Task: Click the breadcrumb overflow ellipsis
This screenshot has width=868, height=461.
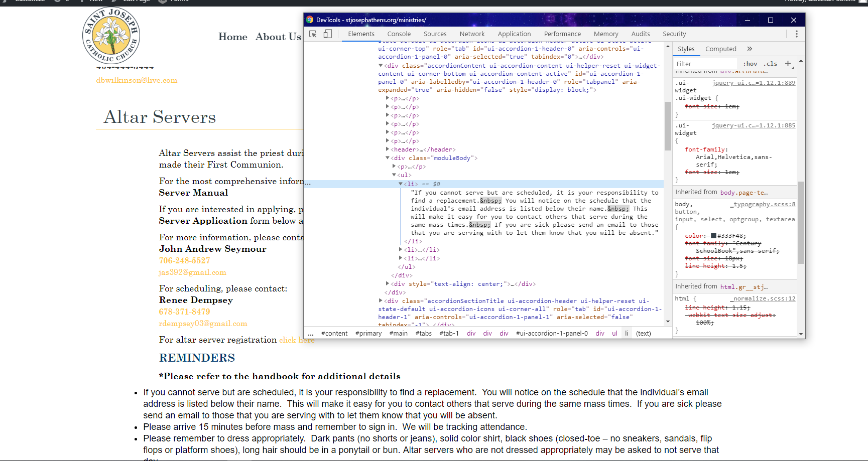Action: coord(311,333)
